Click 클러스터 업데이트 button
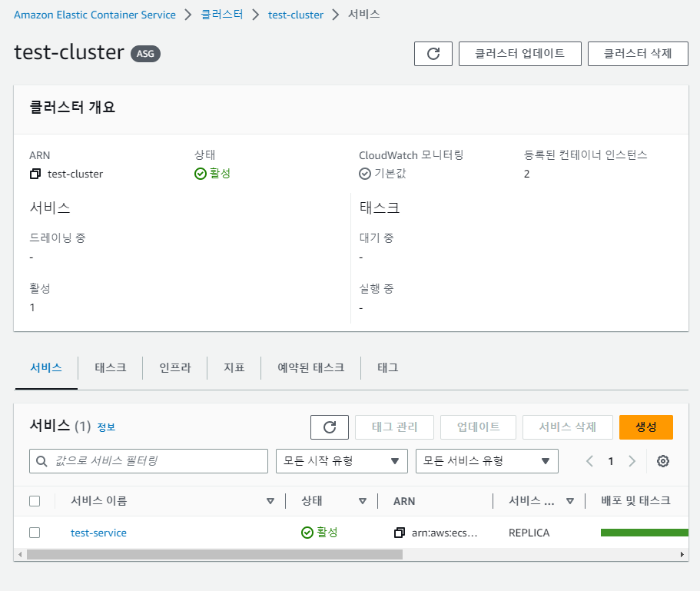Image resolution: width=700 pixels, height=591 pixels. (x=519, y=54)
